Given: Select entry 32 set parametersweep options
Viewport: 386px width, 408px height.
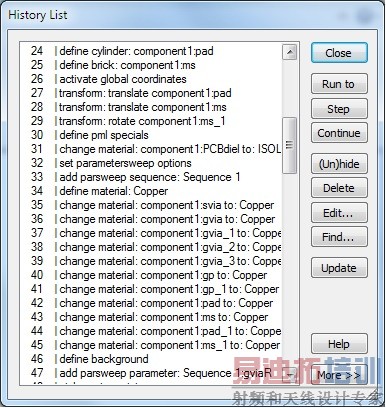Looking at the screenshot, I should (x=151, y=163).
